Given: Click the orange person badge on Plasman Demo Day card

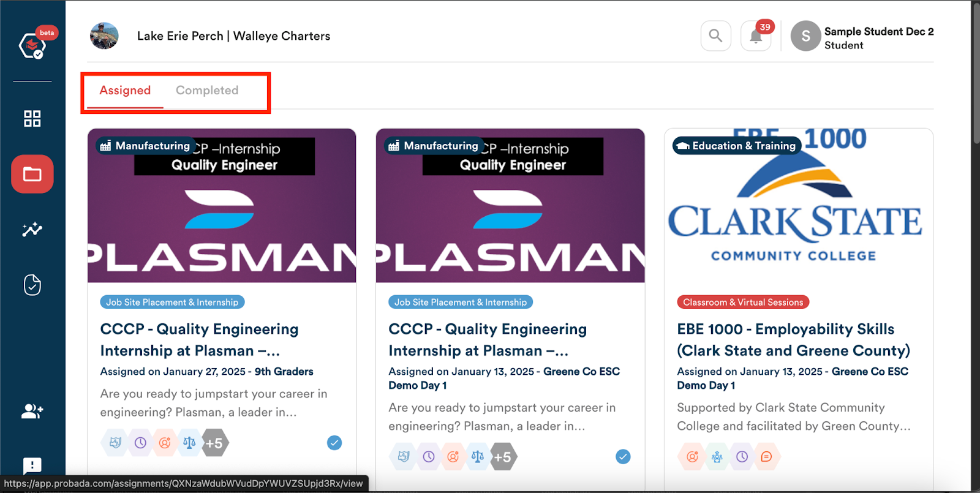Looking at the screenshot, I should [453, 457].
